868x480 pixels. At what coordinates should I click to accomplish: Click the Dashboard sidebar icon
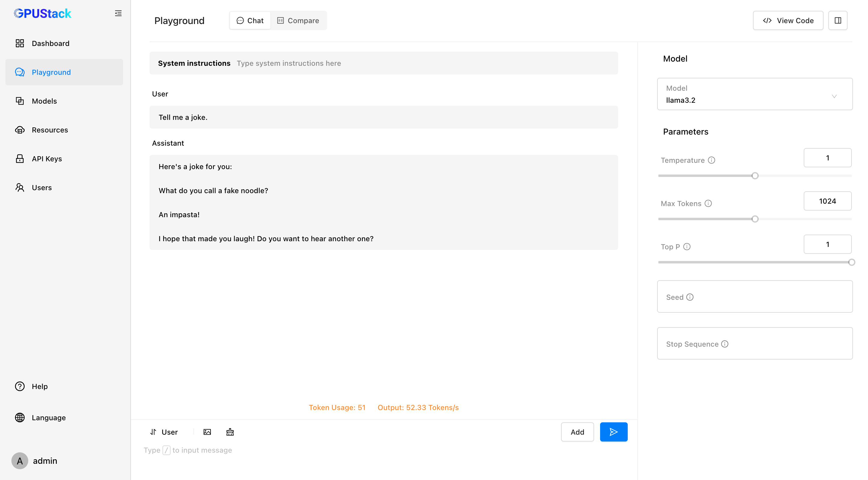pyautogui.click(x=20, y=43)
